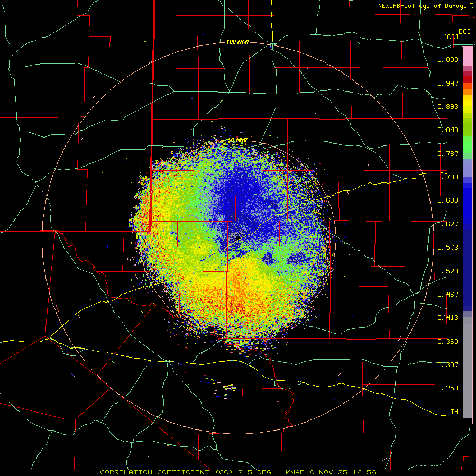Click the [CC] legend unit label

[x=451, y=36]
